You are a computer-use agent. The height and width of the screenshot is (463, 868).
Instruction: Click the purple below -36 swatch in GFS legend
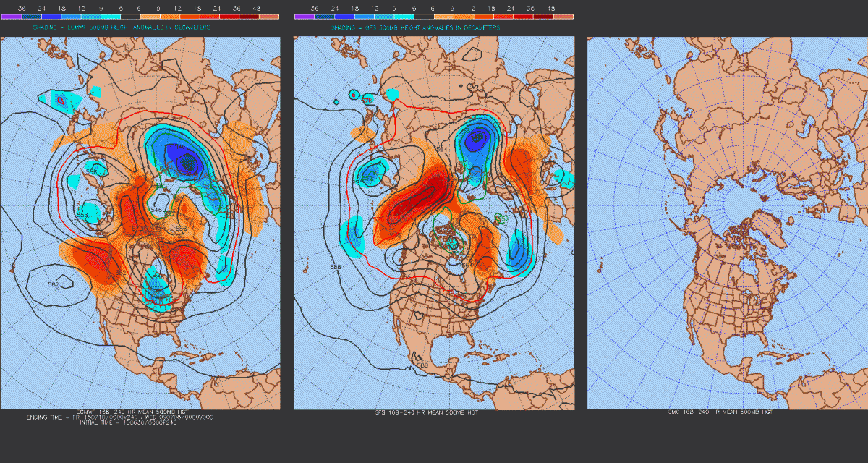[305, 17]
